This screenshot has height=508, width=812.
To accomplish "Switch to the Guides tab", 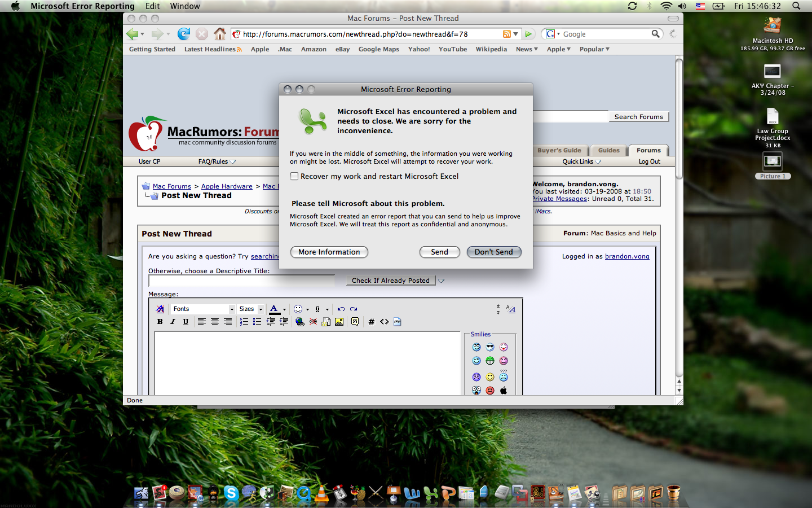I will 609,150.
